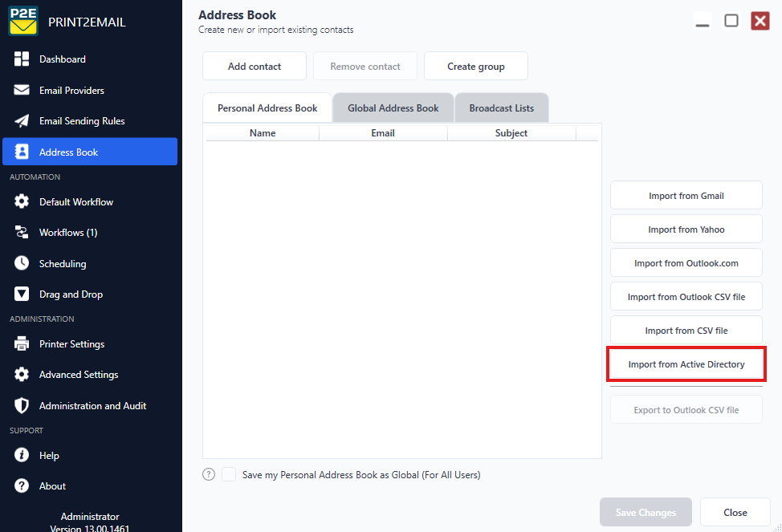This screenshot has width=782, height=532.
Task: Click the Default Workflow gear icon
Action: pos(22,201)
